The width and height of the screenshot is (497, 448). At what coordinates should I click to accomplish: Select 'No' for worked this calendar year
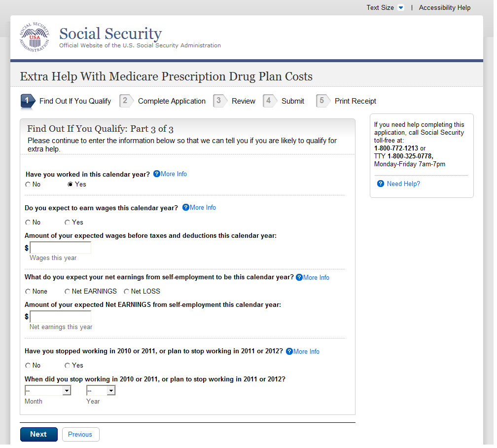28,185
